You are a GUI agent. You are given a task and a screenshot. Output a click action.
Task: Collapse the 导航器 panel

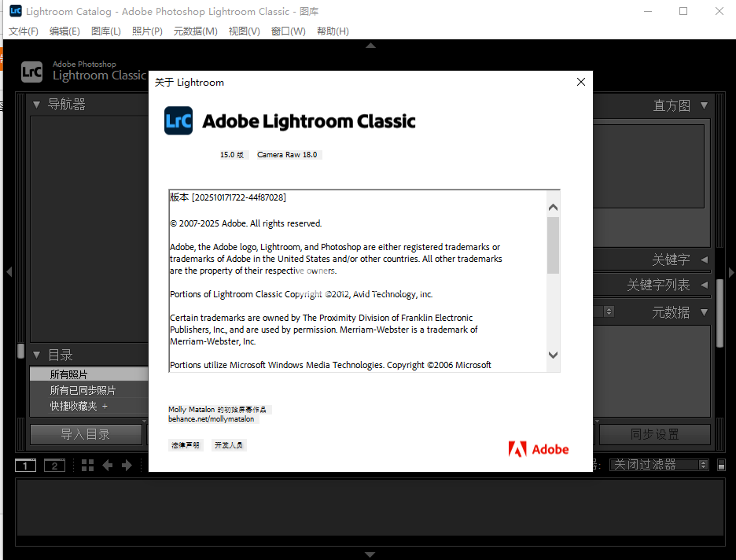click(x=37, y=105)
